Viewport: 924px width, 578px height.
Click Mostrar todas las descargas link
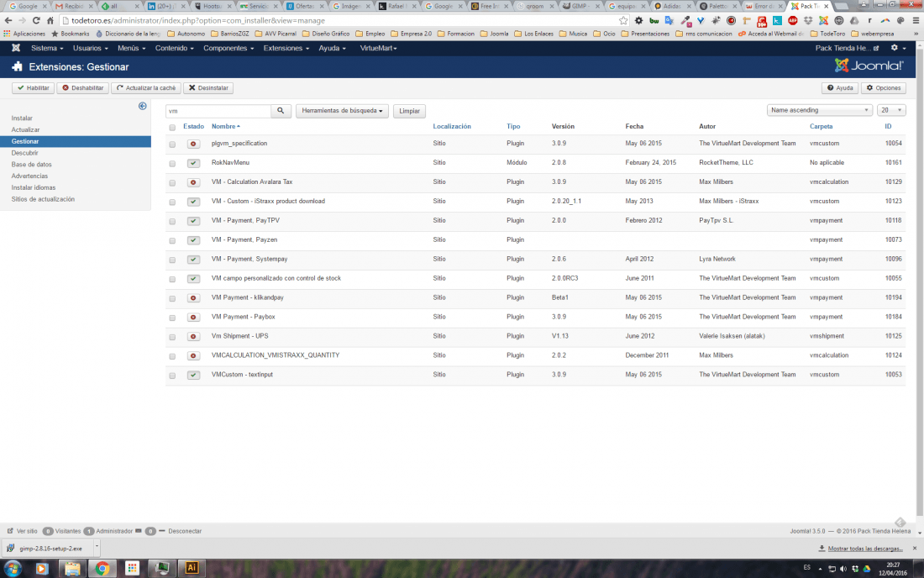tap(865, 549)
